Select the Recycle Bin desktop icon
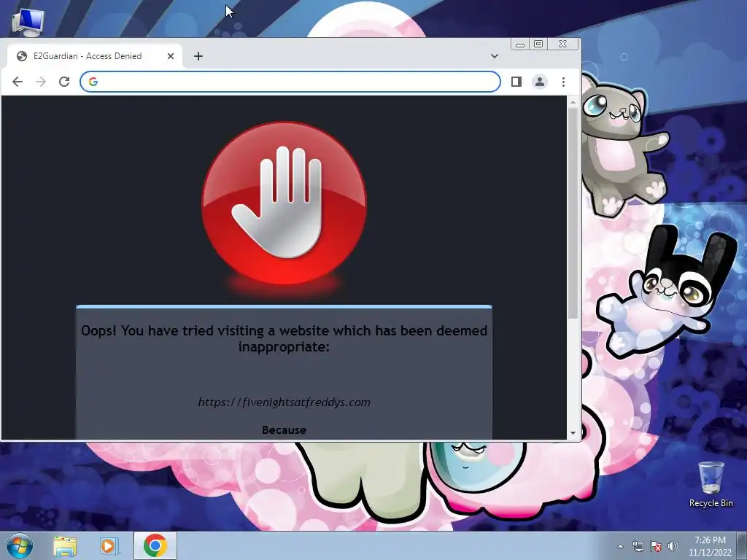The width and height of the screenshot is (747, 560). 711,485
